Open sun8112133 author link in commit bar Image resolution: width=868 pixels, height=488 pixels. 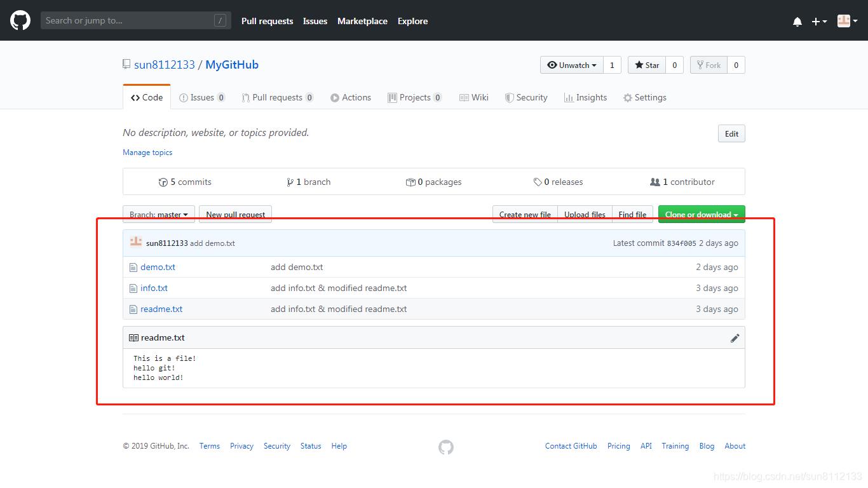(x=167, y=243)
